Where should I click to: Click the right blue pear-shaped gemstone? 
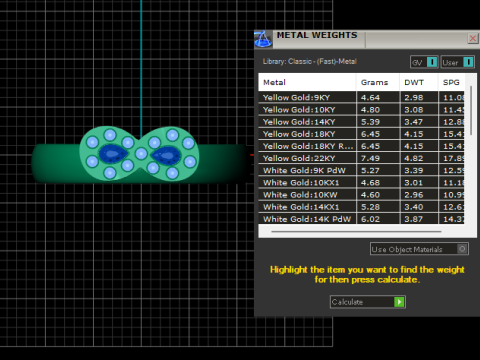[166, 155]
